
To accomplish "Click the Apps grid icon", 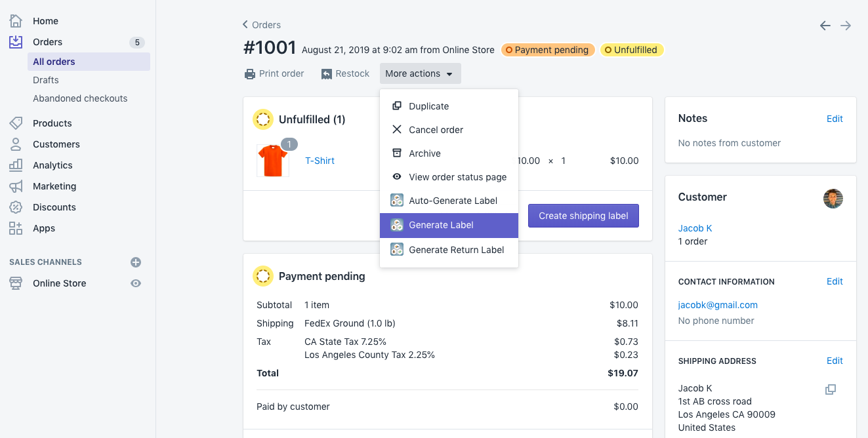I will point(16,228).
